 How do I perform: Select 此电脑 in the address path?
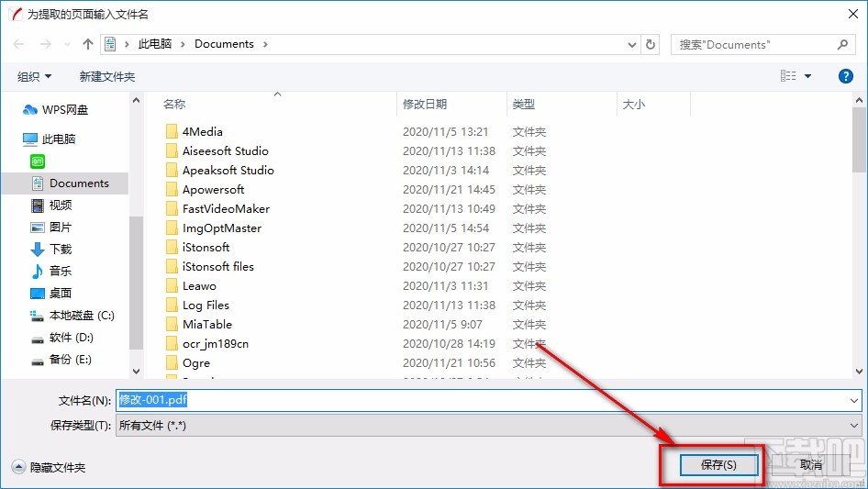pos(154,44)
